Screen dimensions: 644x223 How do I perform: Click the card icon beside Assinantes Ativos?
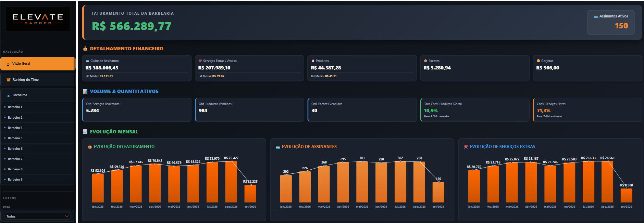pos(596,16)
